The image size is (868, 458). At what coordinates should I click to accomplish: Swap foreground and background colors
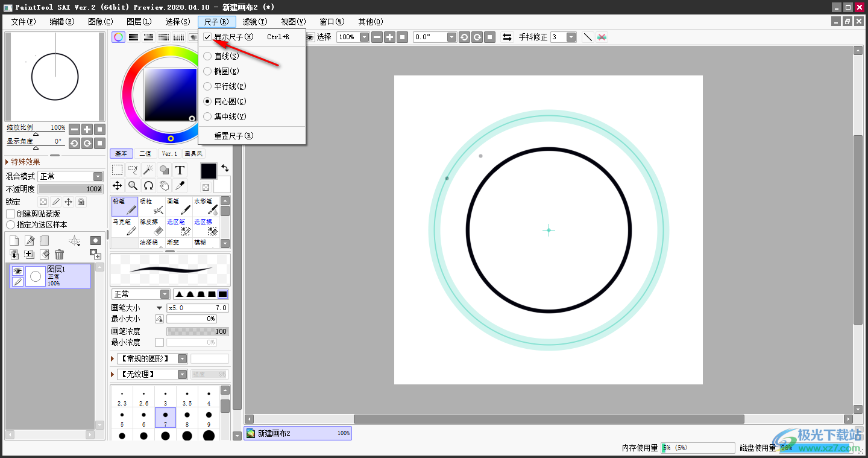[x=225, y=168]
